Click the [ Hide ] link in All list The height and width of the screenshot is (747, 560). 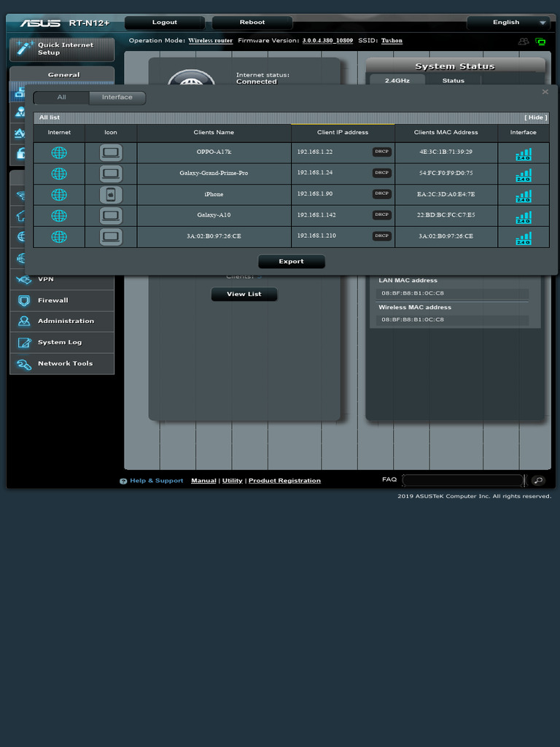pyautogui.click(x=536, y=117)
